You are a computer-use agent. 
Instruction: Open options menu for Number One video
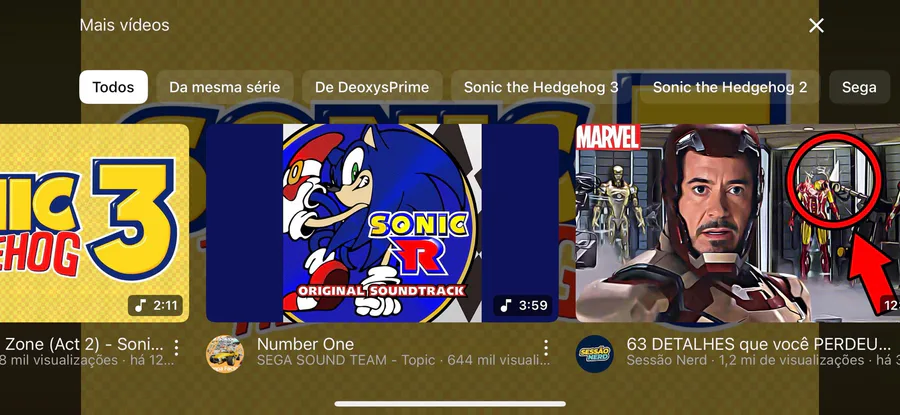545,347
